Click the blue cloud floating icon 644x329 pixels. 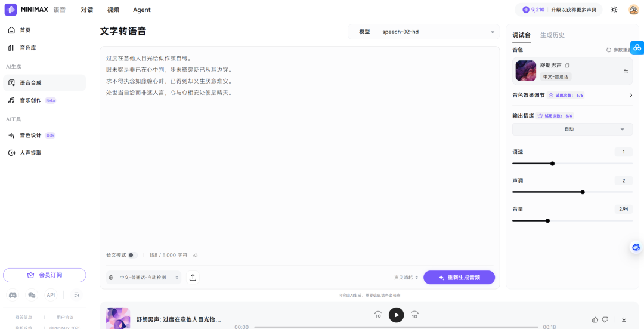tap(637, 48)
